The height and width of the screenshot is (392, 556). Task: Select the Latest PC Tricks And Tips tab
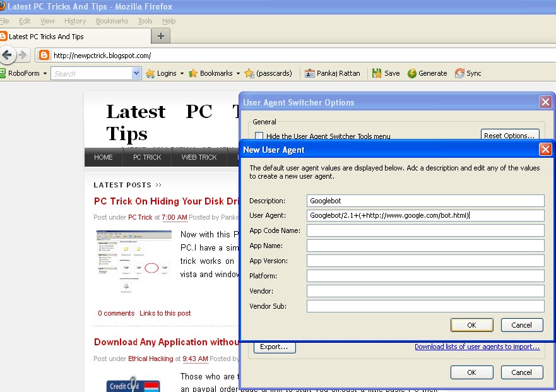point(75,36)
